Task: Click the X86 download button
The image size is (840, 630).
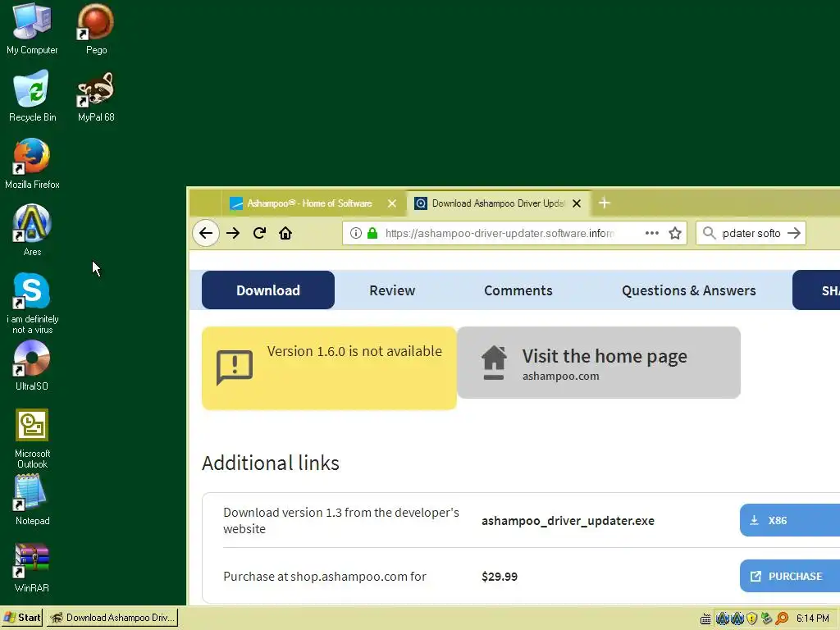Action: tap(790, 520)
